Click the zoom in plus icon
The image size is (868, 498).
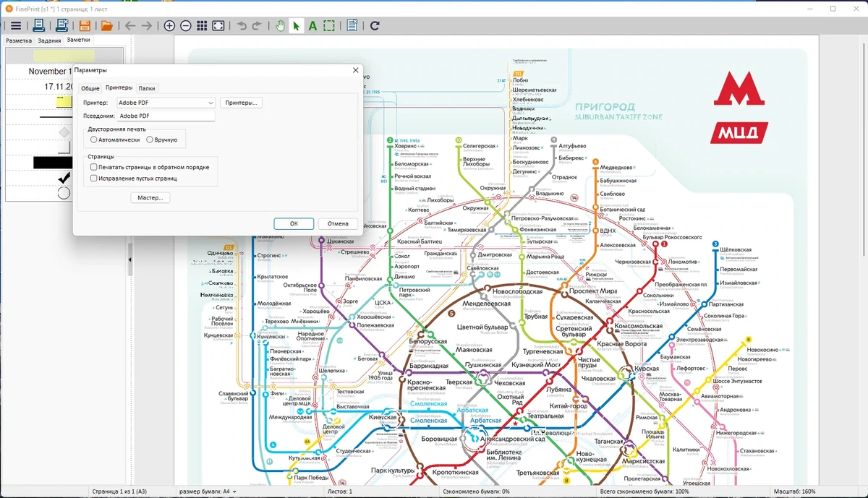[x=169, y=26]
